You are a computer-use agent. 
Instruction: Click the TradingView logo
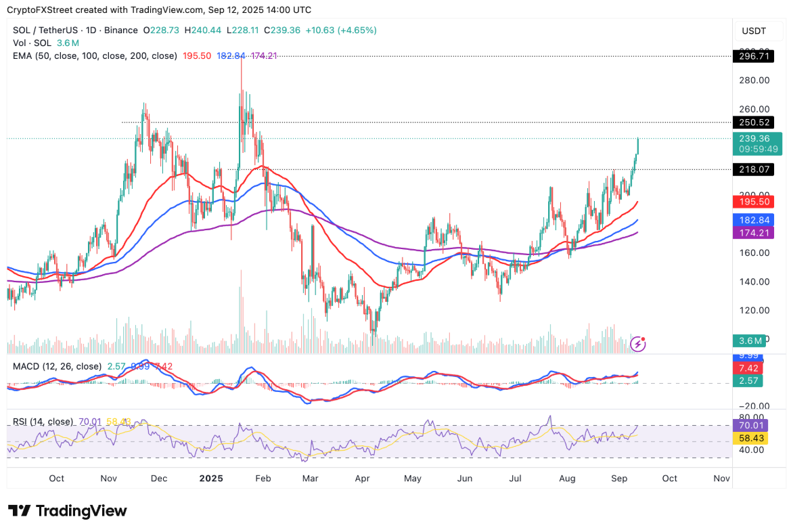point(68,512)
